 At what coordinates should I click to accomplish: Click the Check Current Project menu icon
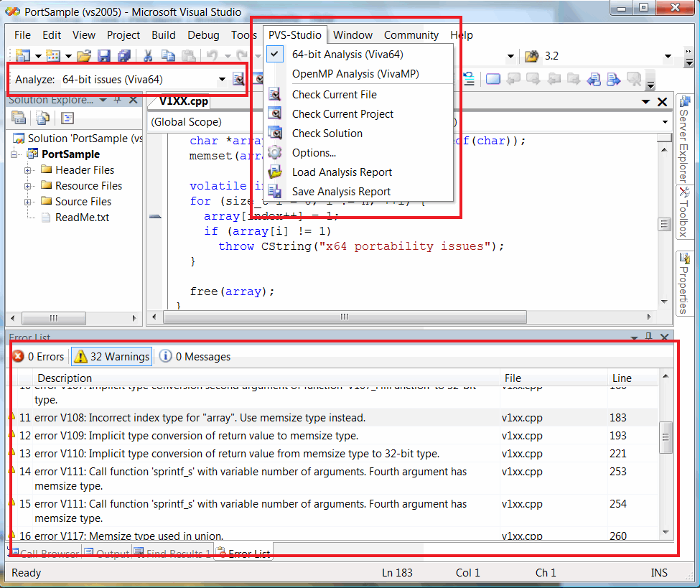274,113
